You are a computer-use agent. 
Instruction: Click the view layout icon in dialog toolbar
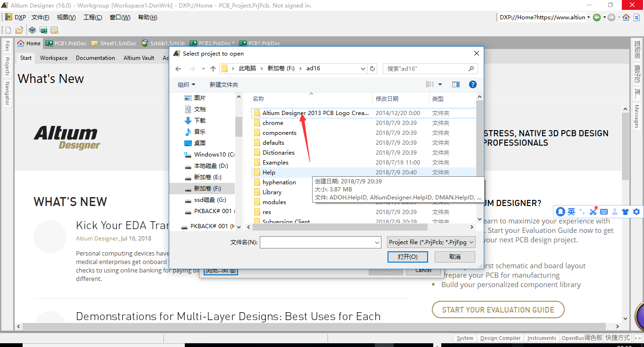pyautogui.click(x=430, y=84)
